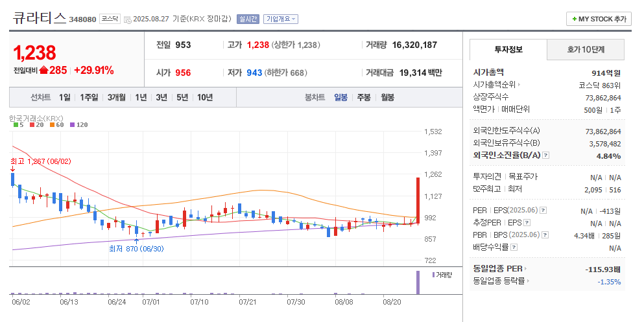Viewport: 644px width, 322px height.
Task: Click the 실시간 badge button
Action: coord(248,19)
